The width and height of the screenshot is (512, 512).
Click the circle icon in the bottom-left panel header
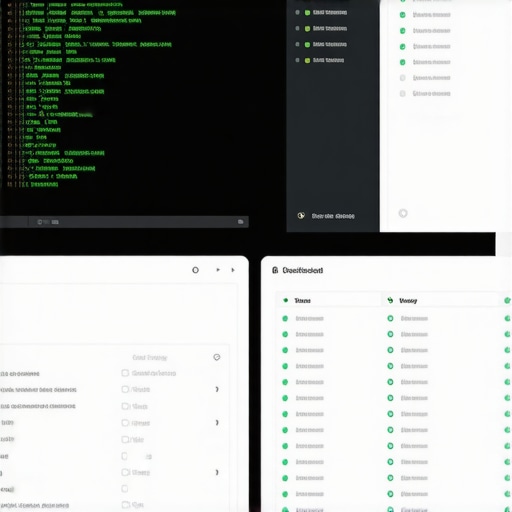195,270
